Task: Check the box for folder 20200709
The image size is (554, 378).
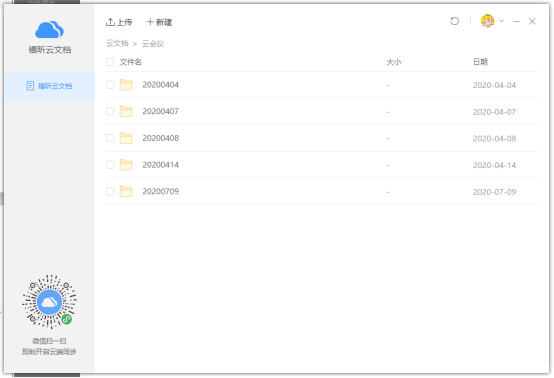Action: pyautogui.click(x=110, y=191)
